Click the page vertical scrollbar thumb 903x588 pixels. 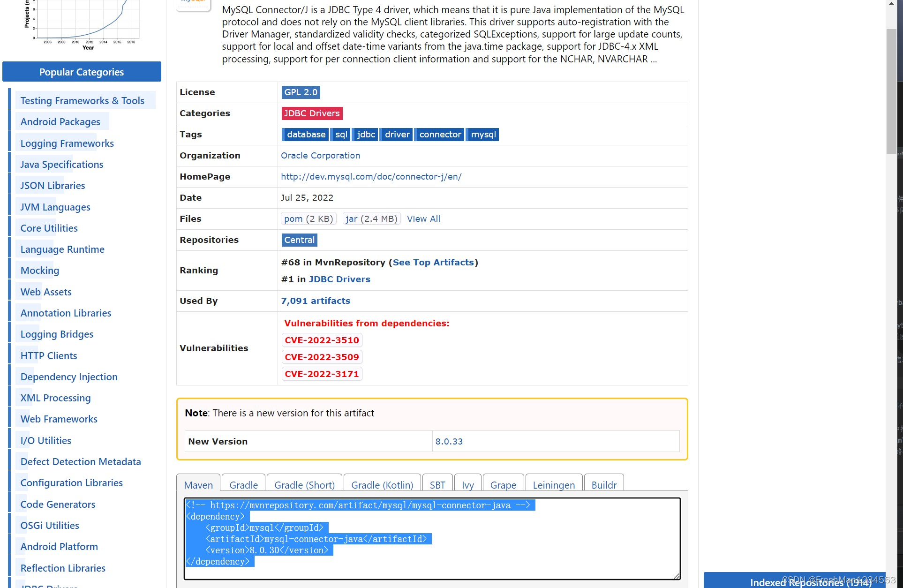(891, 91)
